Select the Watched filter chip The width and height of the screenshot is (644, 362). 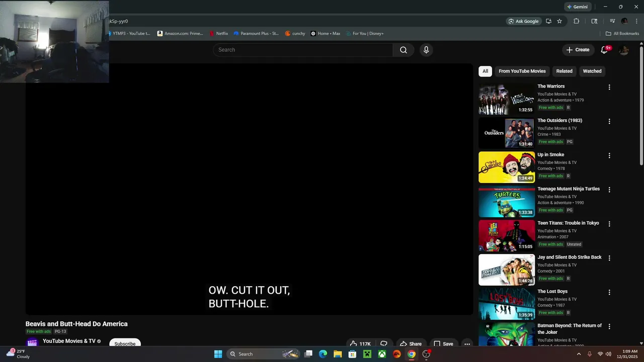(592, 71)
